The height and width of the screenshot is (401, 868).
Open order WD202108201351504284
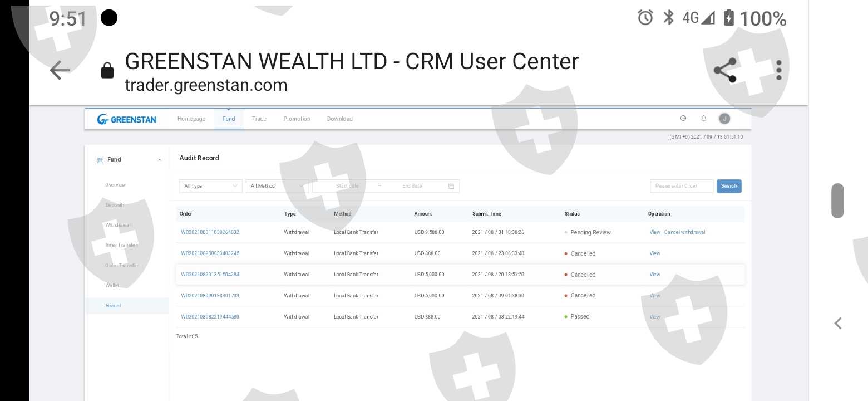point(210,275)
